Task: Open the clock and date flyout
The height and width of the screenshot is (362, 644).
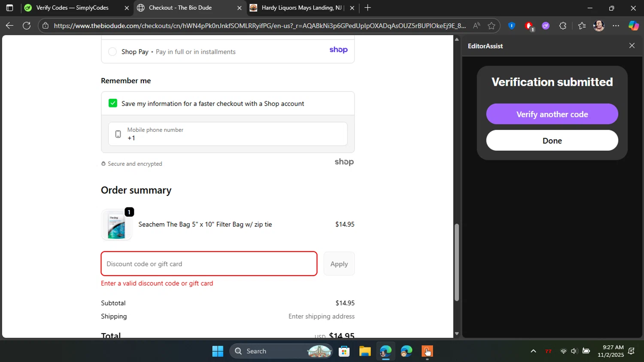Action: (611, 351)
